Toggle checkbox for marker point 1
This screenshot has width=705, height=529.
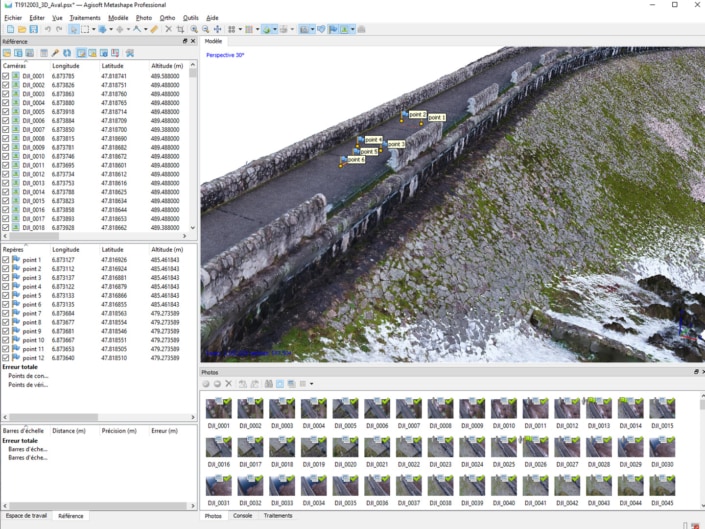[x=6, y=260]
